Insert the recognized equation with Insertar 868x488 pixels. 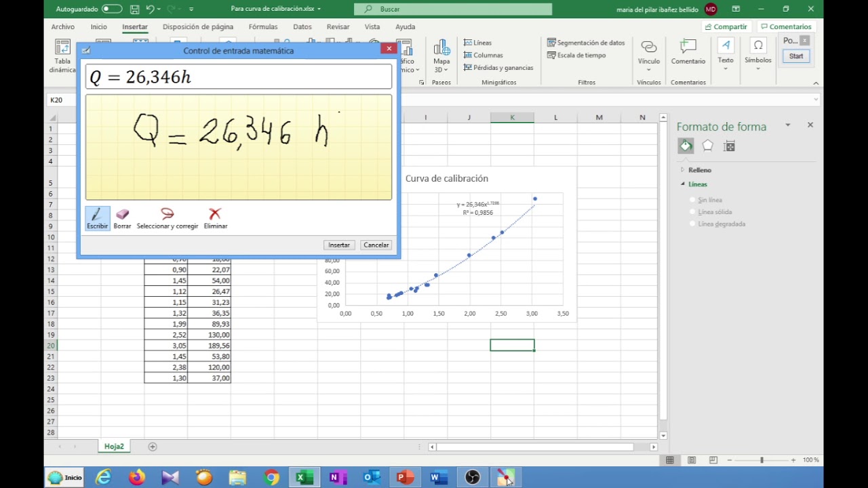[x=339, y=245]
